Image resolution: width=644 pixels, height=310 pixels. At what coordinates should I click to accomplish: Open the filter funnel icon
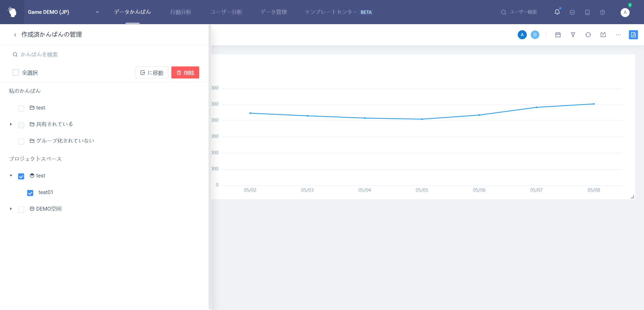[573, 35]
